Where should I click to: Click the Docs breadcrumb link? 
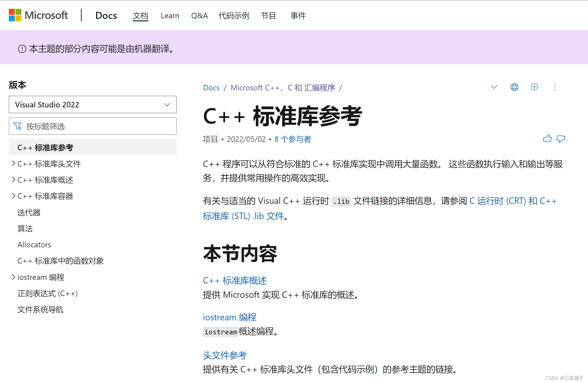coord(211,88)
